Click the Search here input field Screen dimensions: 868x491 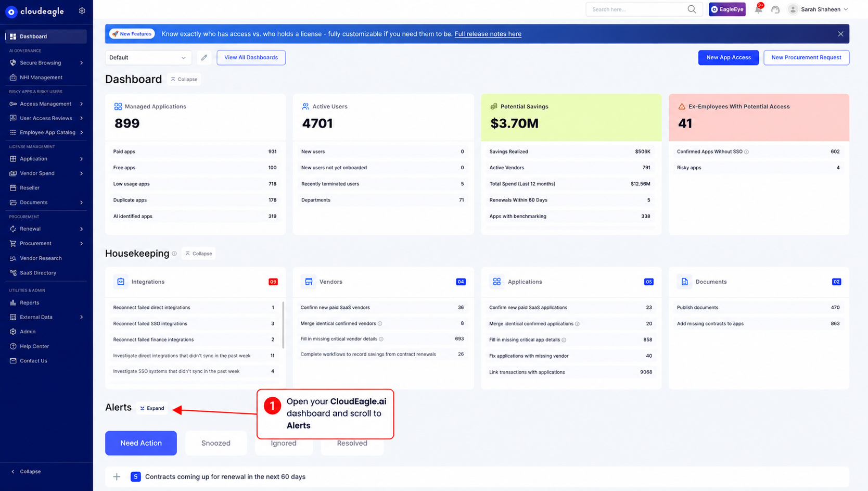[x=637, y=9]
